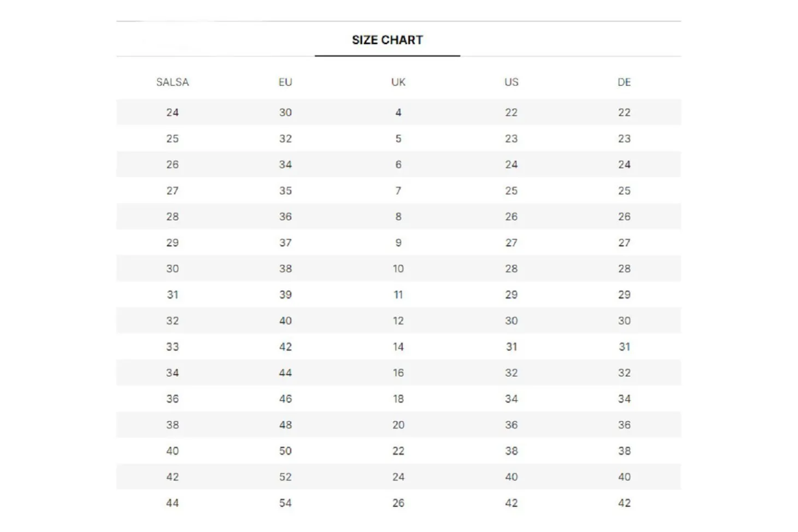
Task: Select EU size 50 cell
Action: coord(285,451)
